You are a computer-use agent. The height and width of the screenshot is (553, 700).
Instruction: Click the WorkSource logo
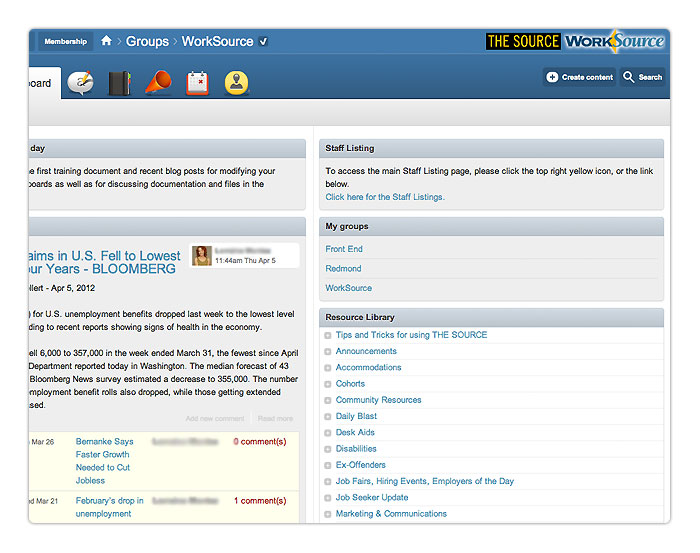coord(615,42)
